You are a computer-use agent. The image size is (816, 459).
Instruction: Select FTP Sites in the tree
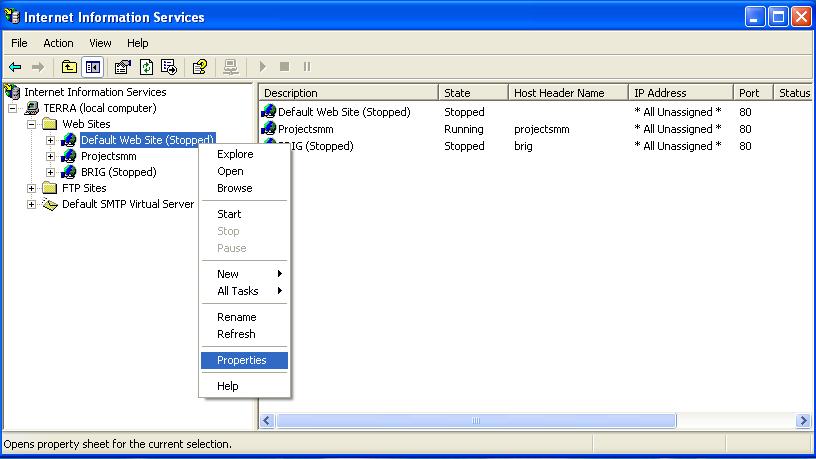click(84, 188)
